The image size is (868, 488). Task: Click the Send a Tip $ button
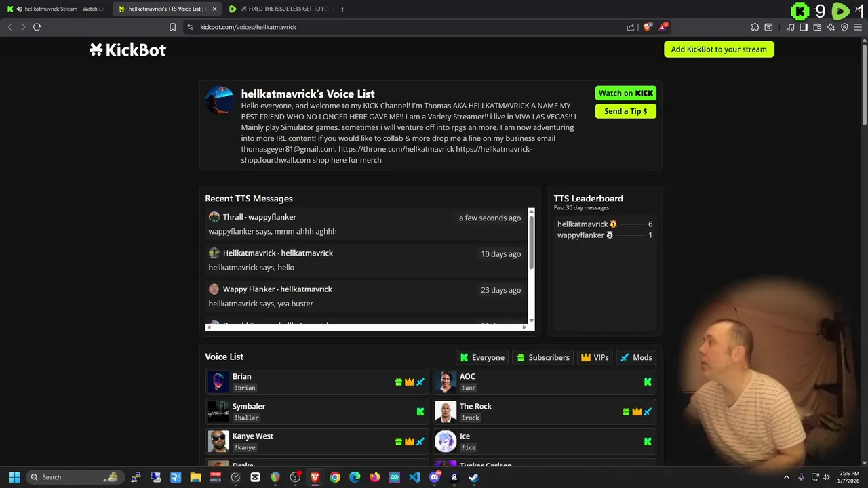tap(625, 111)
